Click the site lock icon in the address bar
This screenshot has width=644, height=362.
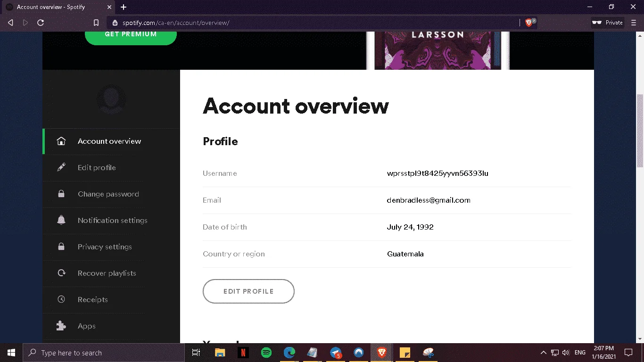115,23
